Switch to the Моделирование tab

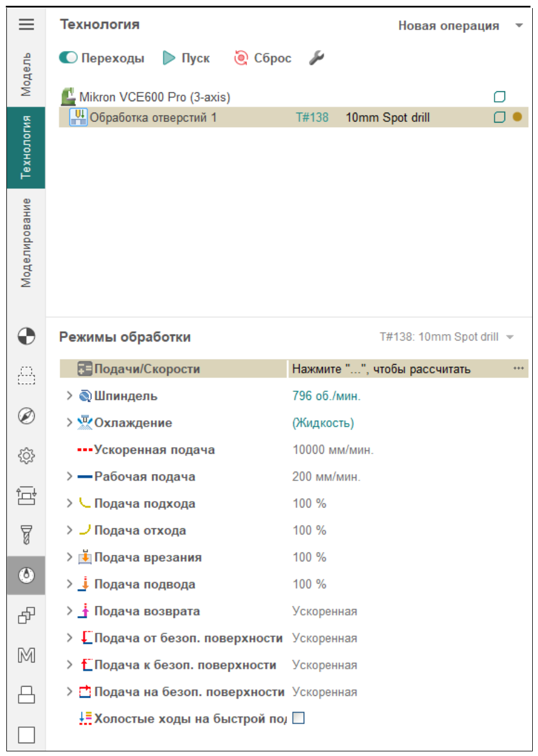(26, 243)
